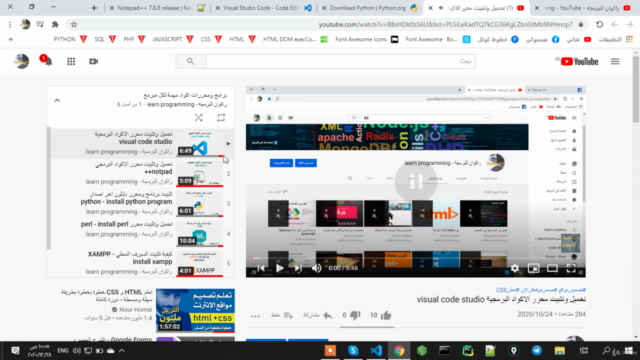Open Visual Studio Code from taskbar
The image size is (640, 360).
tap(376, 351)
